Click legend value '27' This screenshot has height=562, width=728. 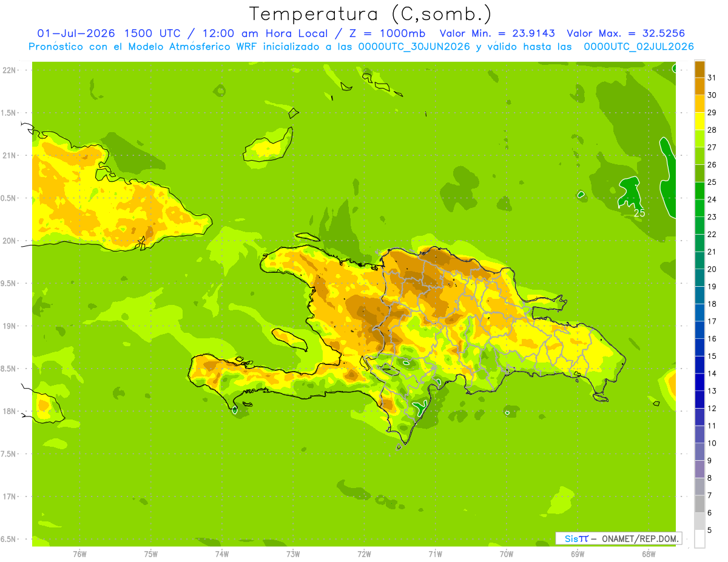click(712, 147)
